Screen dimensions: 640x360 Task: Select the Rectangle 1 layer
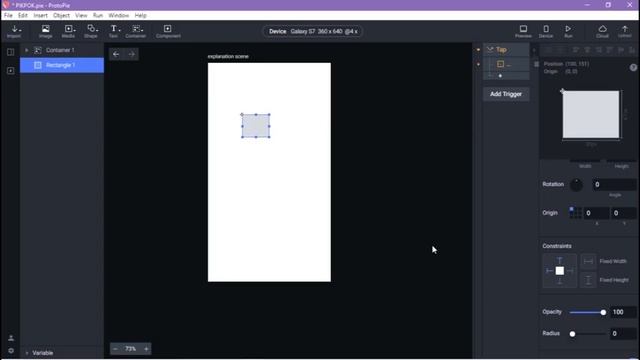[62, 65]
